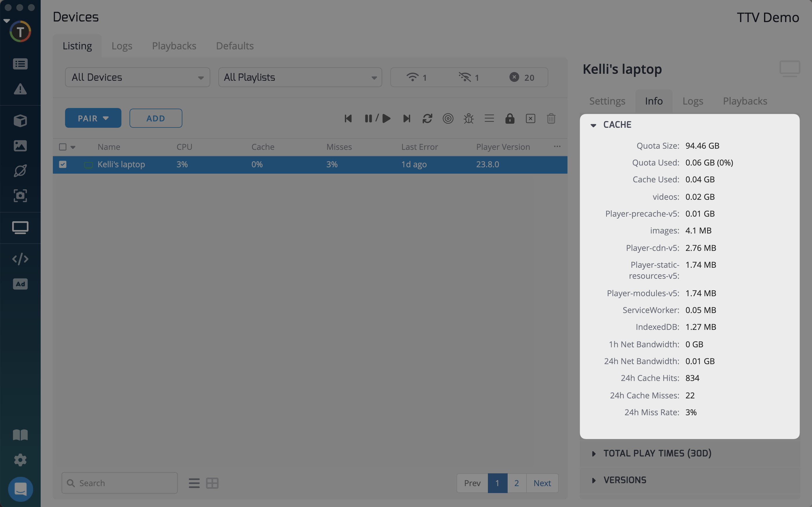812x507 pixels.
Task: Open the Ad section in sidebar
Action: (x=20, y=284)
